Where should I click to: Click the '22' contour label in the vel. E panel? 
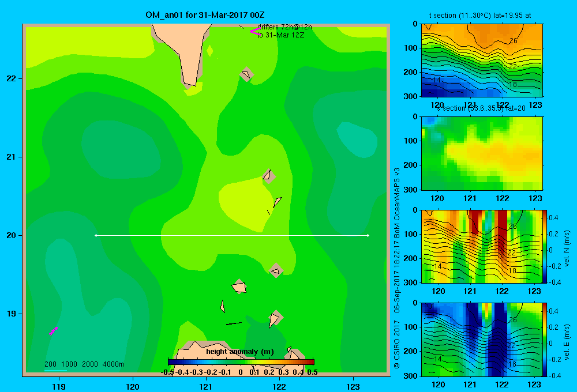coord(512,346)
